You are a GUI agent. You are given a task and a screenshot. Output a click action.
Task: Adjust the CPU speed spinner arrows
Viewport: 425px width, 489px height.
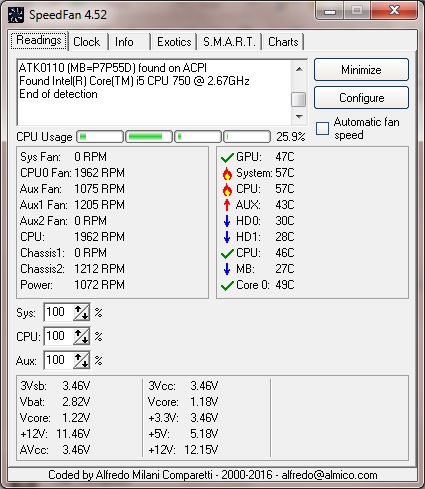(81, 336)
